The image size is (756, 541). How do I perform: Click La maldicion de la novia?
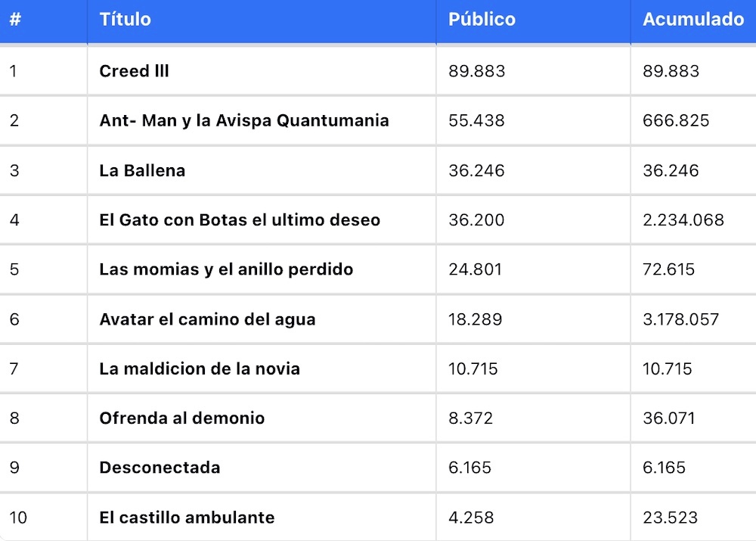click(x=200, y=368)
